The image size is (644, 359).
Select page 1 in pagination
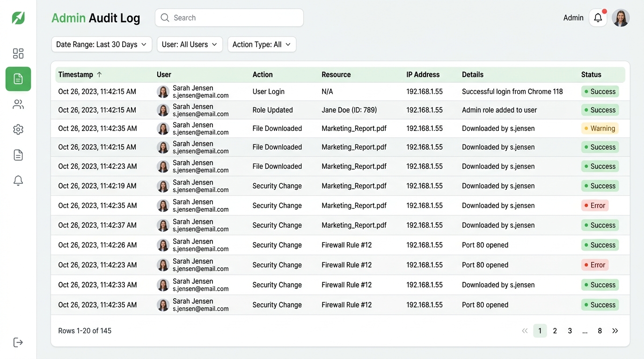(540, 331)
